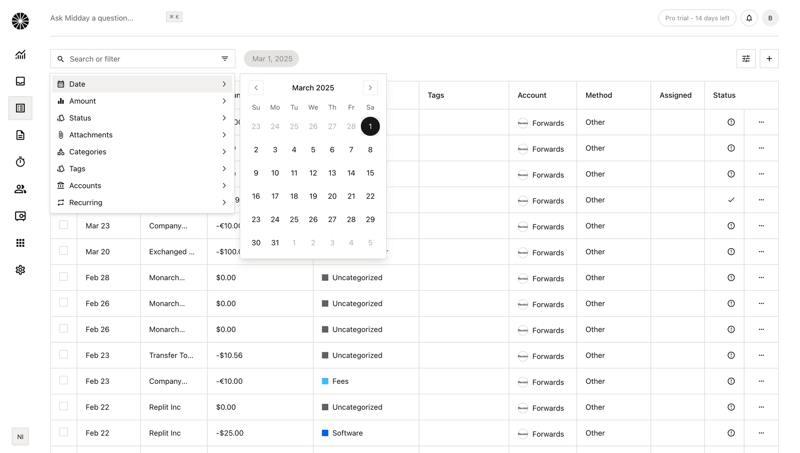
Task: Go to previous month in calendar
Action: point(256,88)
